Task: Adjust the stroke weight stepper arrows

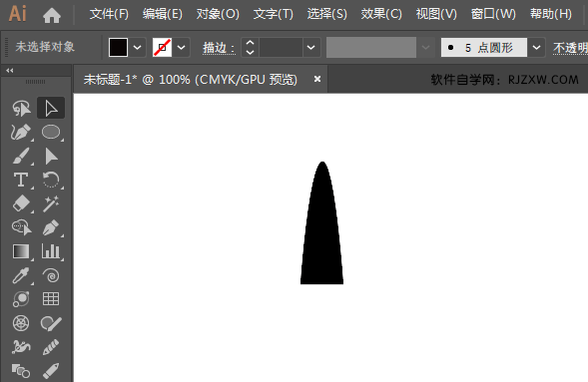Action: pyautogui.click(x=250, y=48)
